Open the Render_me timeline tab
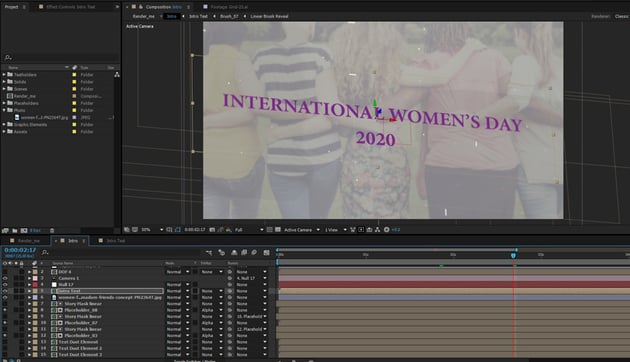Viewport: 630px width, 362px height. 29,241
